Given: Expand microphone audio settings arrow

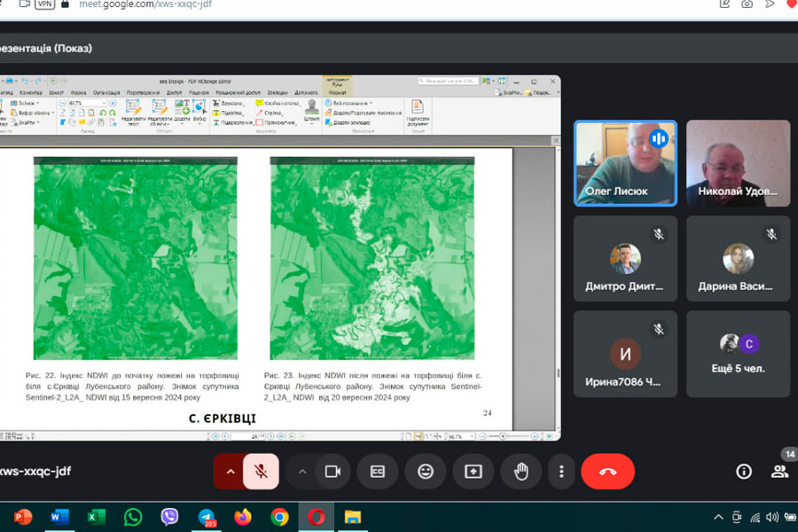Looking at the screenshot, I should click(x=231, y=472).
